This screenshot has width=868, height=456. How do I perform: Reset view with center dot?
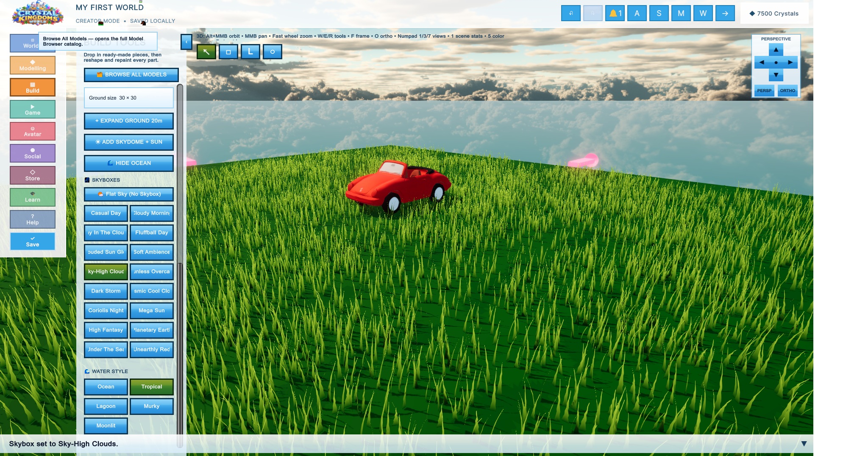coord(776,62)
